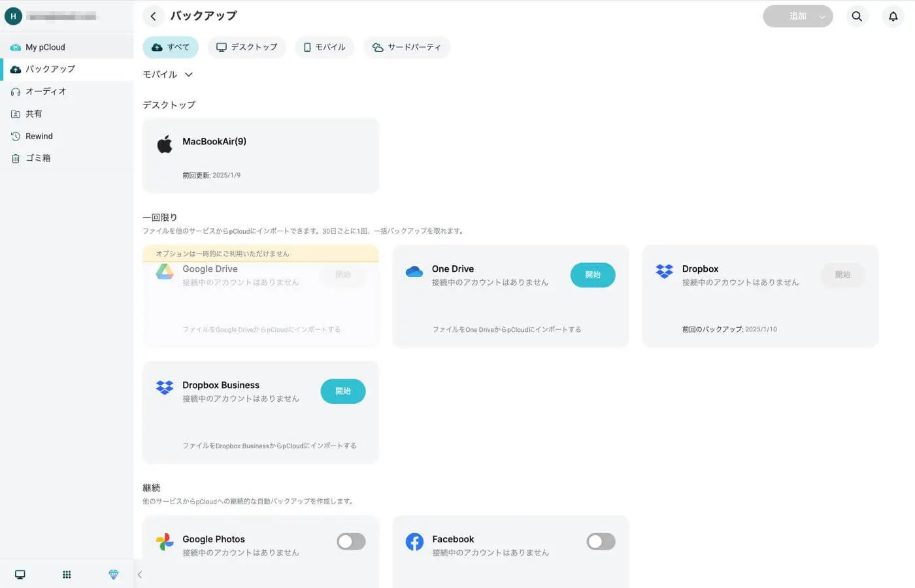915x588 pixels.
Task: Click 開始 on Dropbox Business card
Action: [x=342, y=391]
